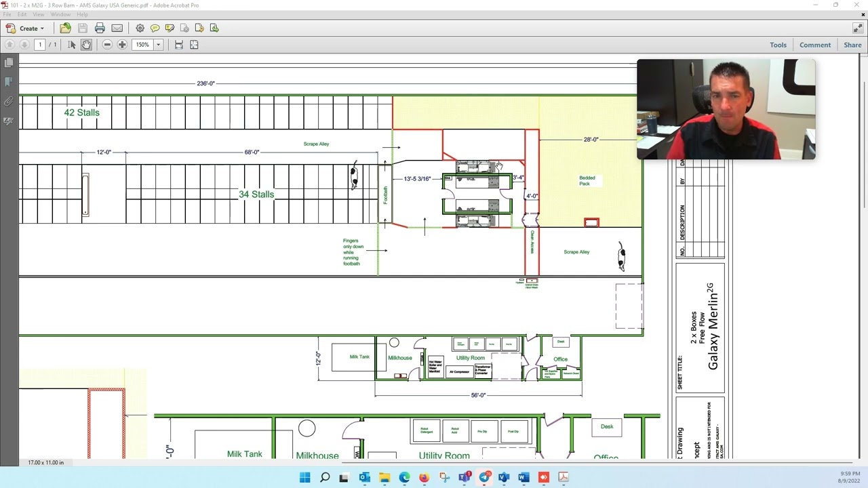Viewport: 868px width, 488px height.
Task: Fit page to window width icon
Action: point(179,45)
